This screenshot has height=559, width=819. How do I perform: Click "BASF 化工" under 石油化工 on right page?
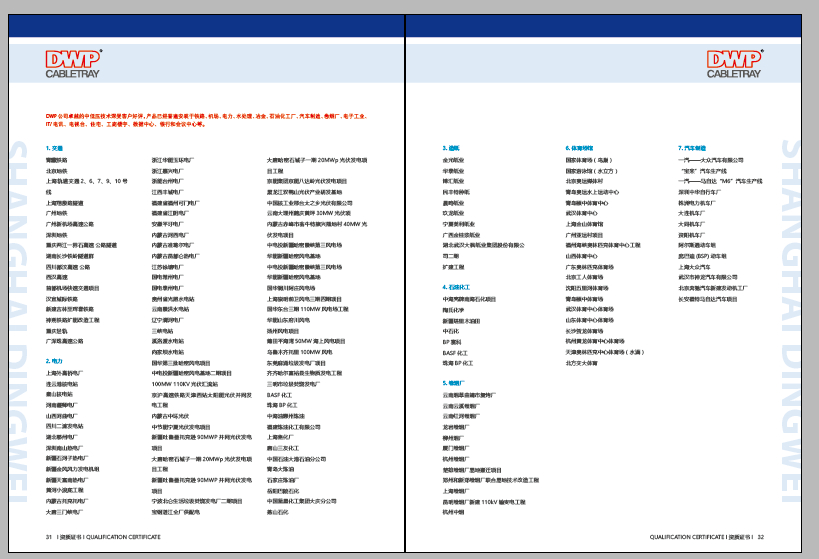click(x=455, y=353)
